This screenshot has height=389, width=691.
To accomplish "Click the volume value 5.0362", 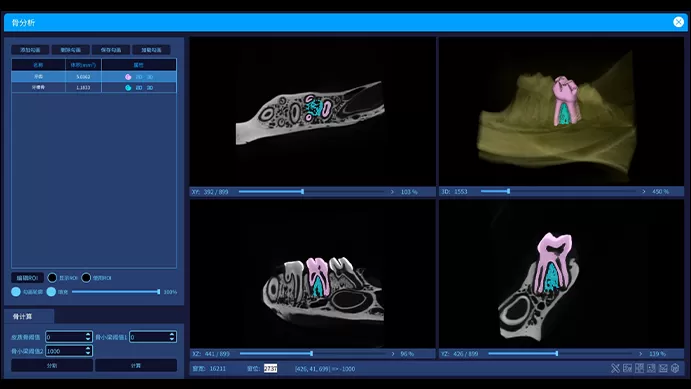I will click(x=83, y=77).
